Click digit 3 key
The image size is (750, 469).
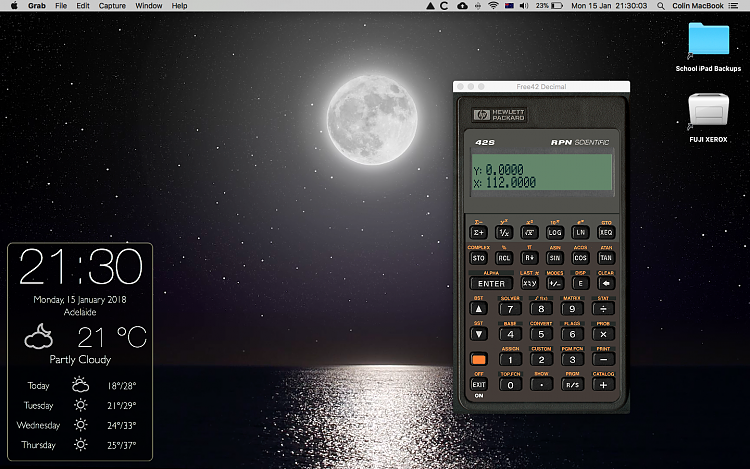pos(572,360)
